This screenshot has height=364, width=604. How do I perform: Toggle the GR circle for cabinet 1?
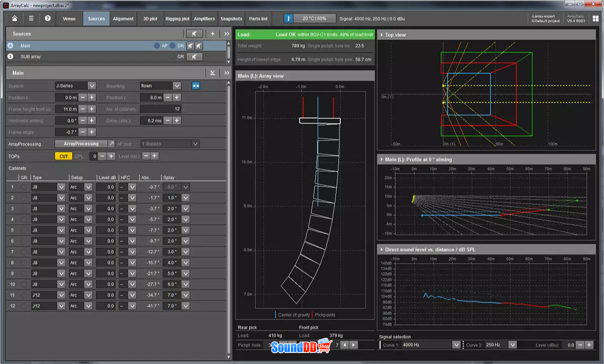pos(24,187)
